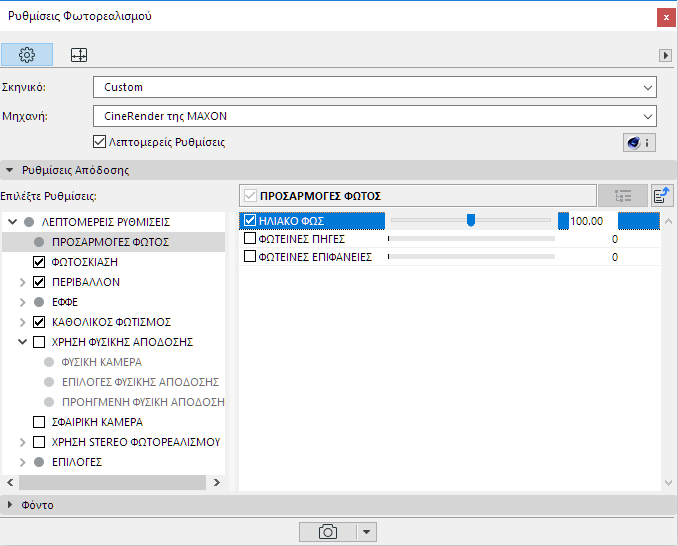Collapse the ΧΡΗΣΗ ΦΥΣΙΚΗΣ ΑΠΟΔΟΣΗΣ node
The image size is (678, 546).
coord(22,342)
